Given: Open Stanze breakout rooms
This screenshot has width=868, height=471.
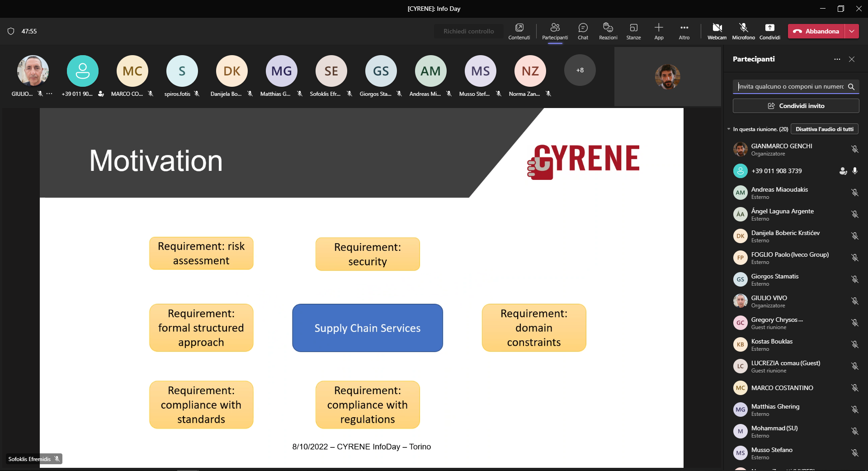Looking at the screenshot, I should pyautogui.click(x=633, y=31).
